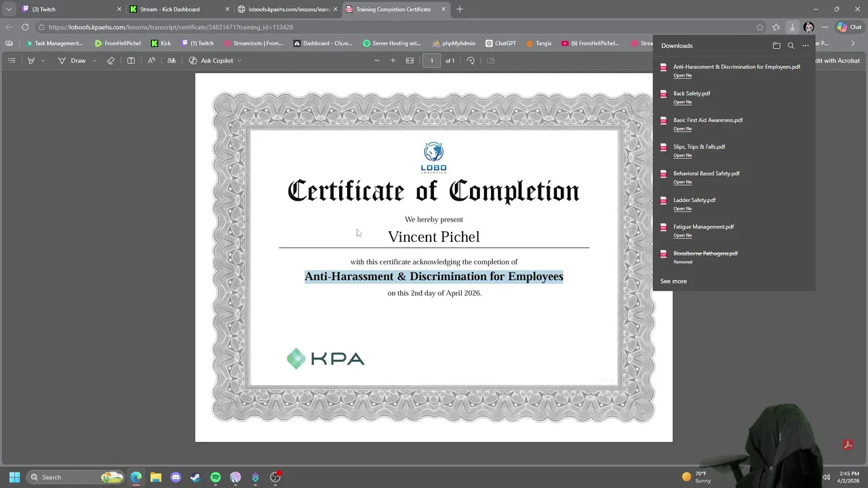Open phpMyAdmin bookmark
This screenshot has width=868, height=488.
pyautogui.click(x=454, y=43)
